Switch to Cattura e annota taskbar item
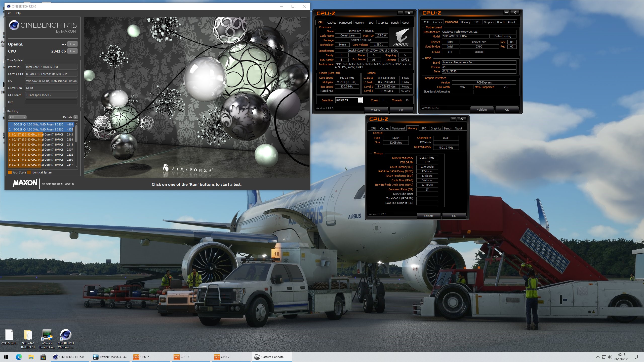644x362 pixels. coord(272,357)
